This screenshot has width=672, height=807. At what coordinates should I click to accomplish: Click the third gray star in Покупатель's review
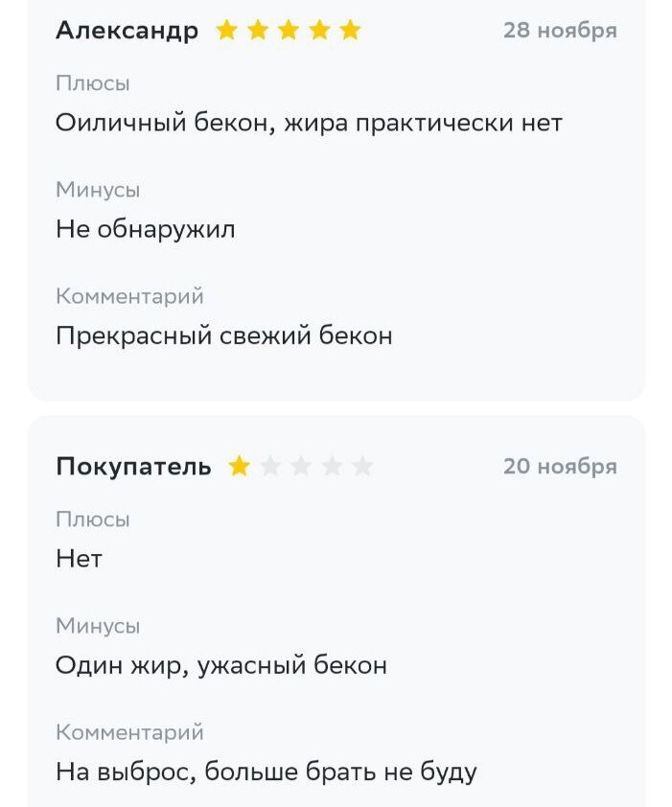pyautogui.click(x=332, y=467)
